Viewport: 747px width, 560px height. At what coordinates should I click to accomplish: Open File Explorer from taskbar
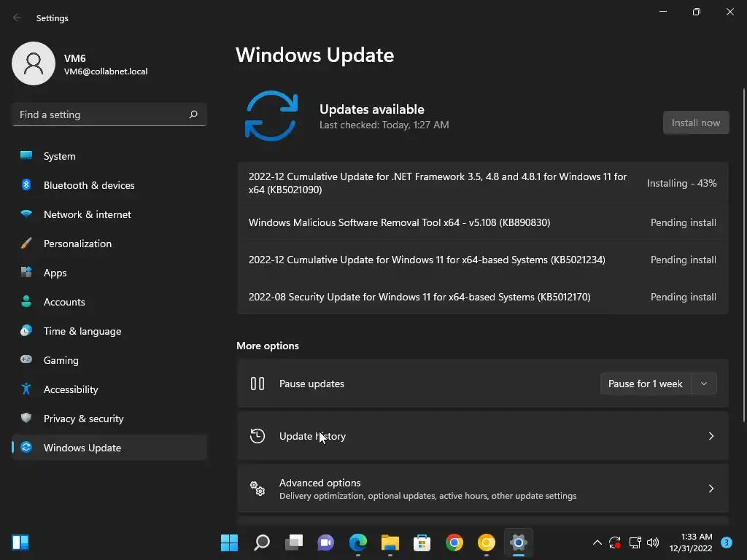point(390,542)
